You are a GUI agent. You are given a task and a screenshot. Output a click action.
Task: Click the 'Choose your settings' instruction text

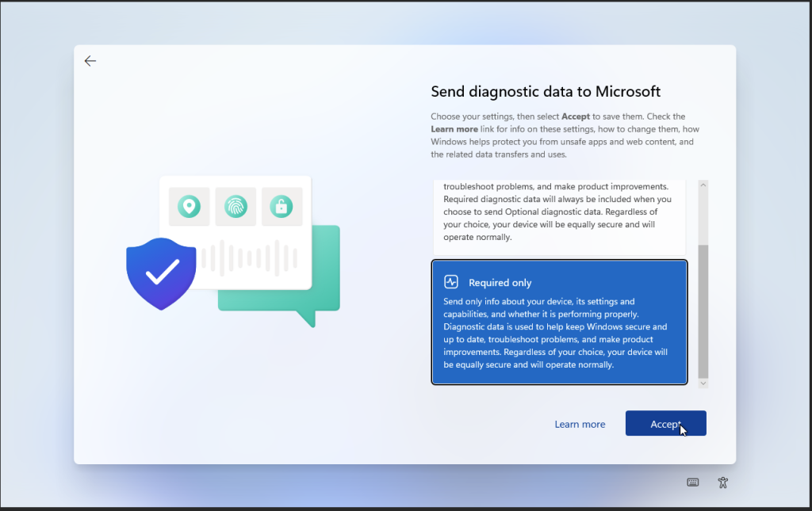click(565, 135)
